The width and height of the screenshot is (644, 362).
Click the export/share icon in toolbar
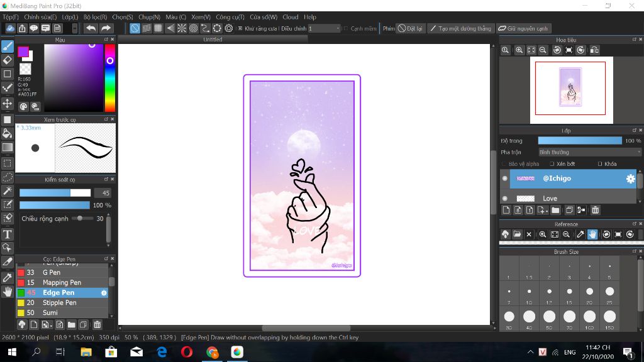(22, 28)
